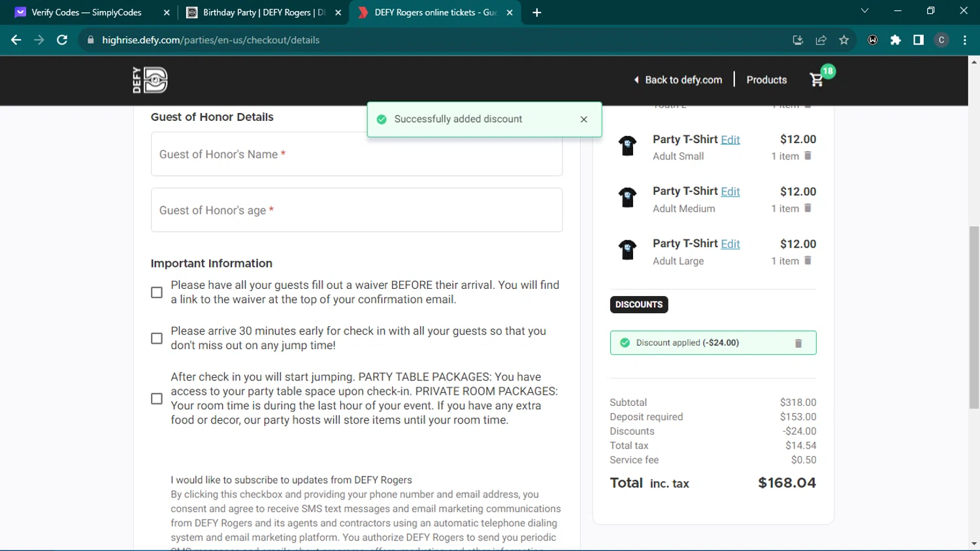Focus the Guest of Honor's age field
The width and height of the screenshot is (980, 551).
coord(357,210)
